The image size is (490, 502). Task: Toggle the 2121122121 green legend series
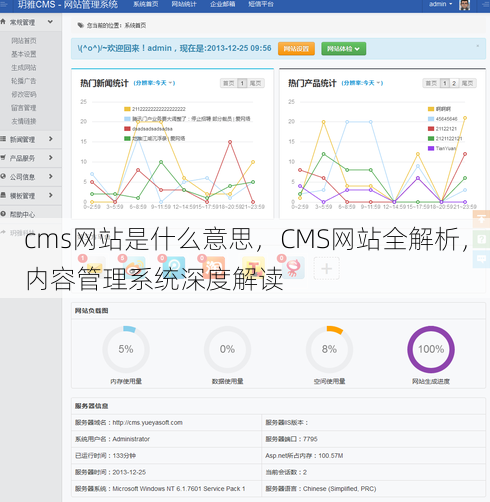445,138
